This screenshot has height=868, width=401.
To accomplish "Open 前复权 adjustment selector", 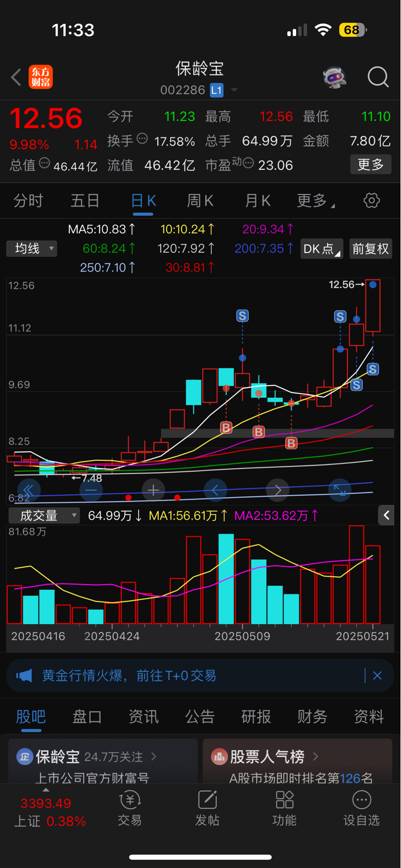I will (x=371, y=249).
